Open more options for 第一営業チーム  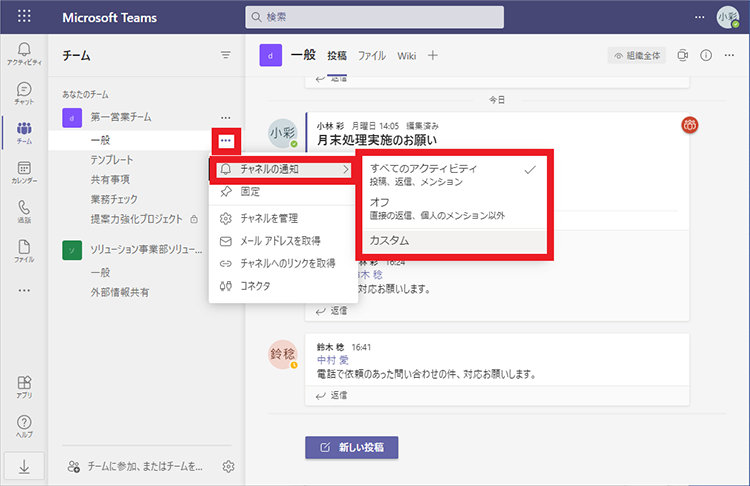point(226,117)
